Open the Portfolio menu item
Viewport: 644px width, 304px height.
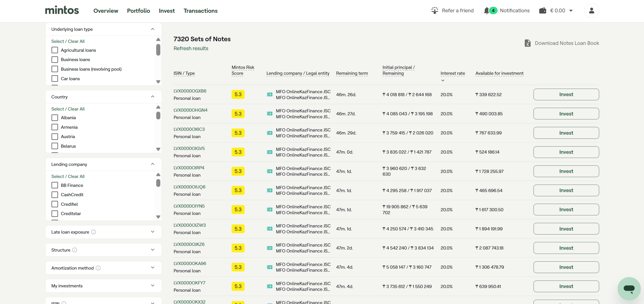138,11
